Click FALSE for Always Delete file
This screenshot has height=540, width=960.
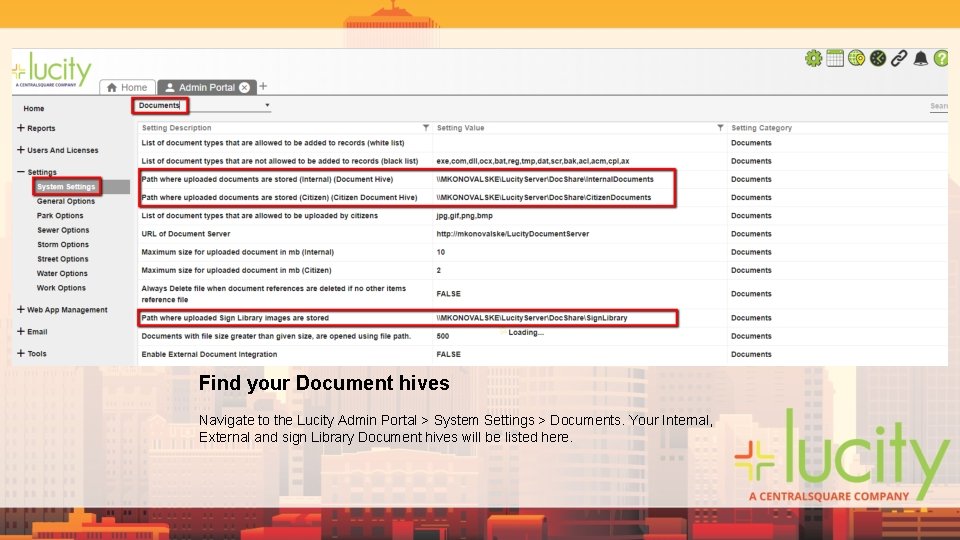click(448, 294)
